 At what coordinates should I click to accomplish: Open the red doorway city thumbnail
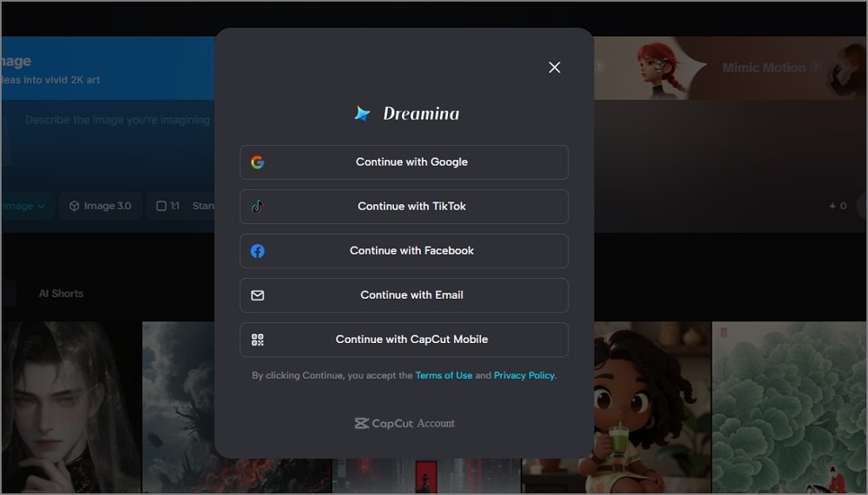(426, 475)
